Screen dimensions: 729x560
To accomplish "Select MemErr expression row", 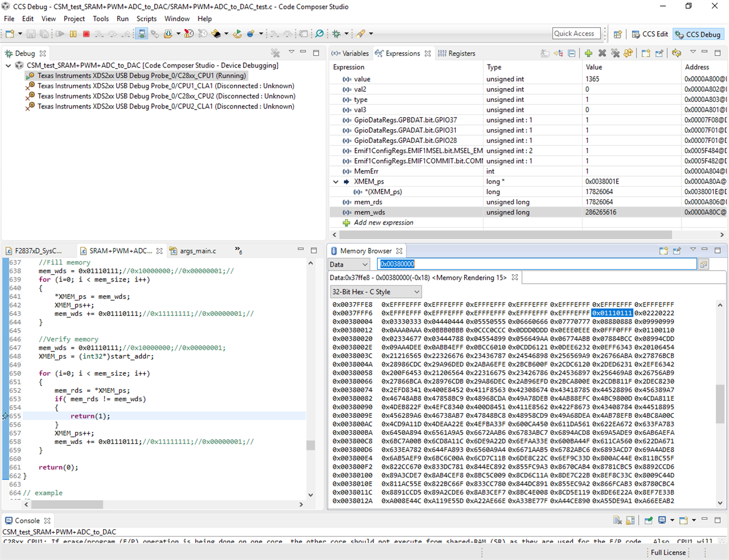I will point(527,171).
